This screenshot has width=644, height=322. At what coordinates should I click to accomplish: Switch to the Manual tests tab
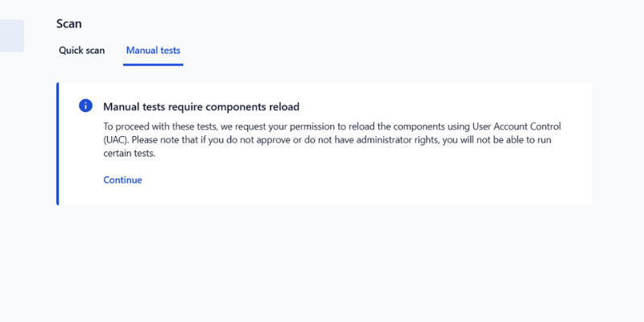tap(153, 51)
